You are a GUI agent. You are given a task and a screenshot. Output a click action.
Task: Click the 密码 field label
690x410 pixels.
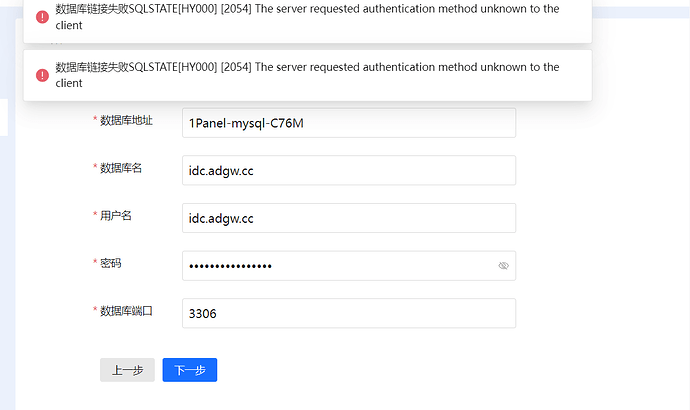click(111, 263)
